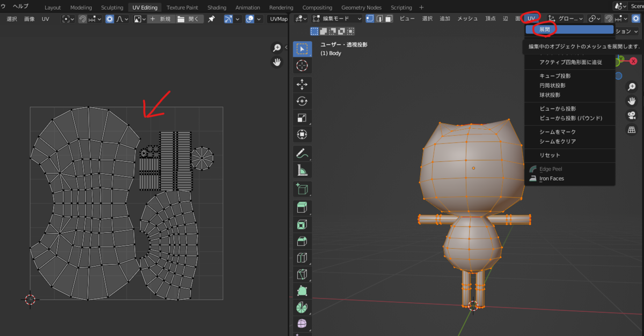Viewport: 644px width, 336px height.
Task: Choose the Rotate tool in viewport toolbar
Action: [302, 101]
